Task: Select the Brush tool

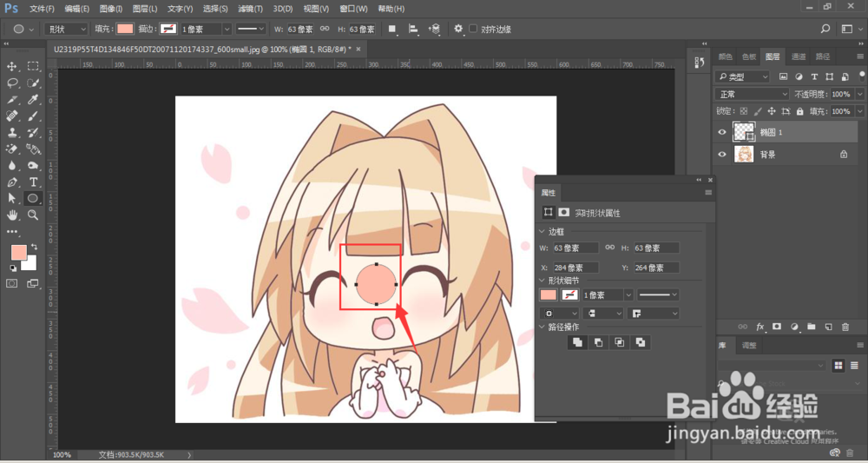Action: 33,116
